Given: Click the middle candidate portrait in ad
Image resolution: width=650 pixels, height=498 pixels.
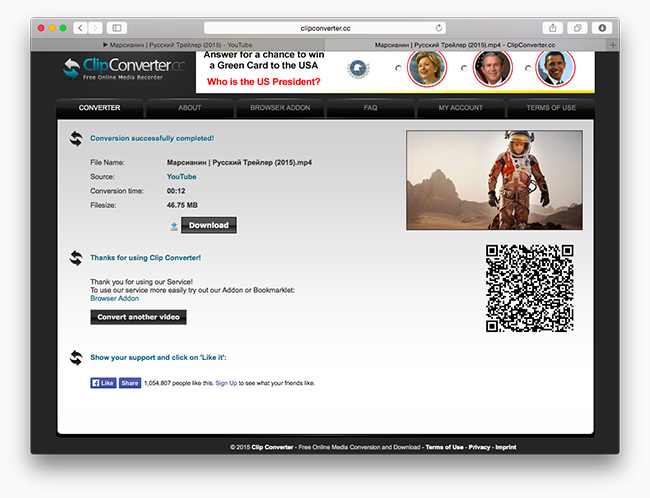Looking at the screenshot, I should (x=492, y=68).
